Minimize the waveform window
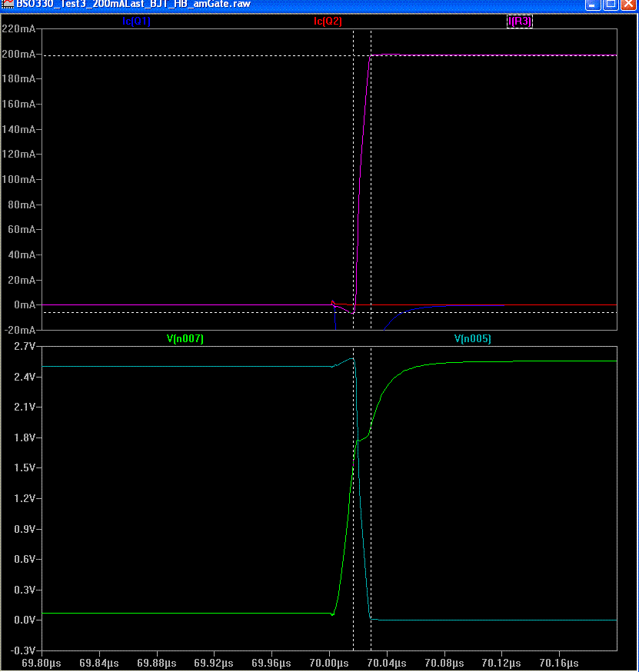This screenshot has height=672, width=639. tap(592, 5)
